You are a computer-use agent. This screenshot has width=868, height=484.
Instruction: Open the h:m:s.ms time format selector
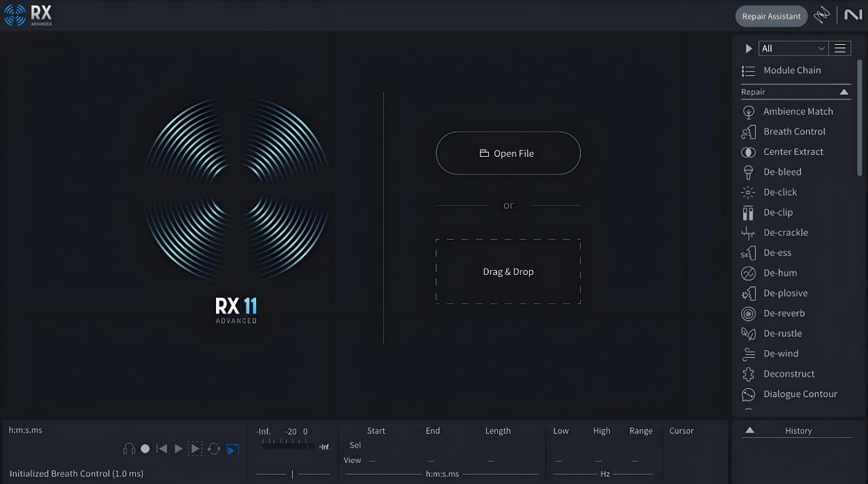coord(442,474)
